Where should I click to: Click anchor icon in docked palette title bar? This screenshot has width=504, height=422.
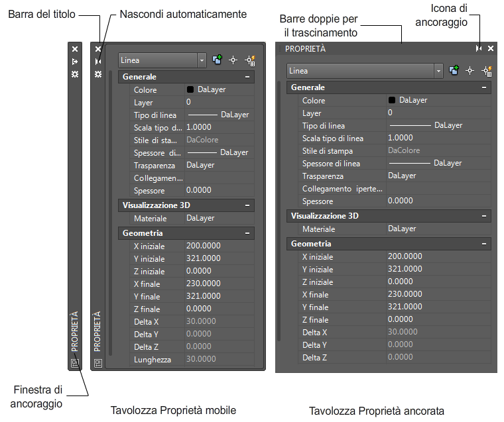(479, 48)
